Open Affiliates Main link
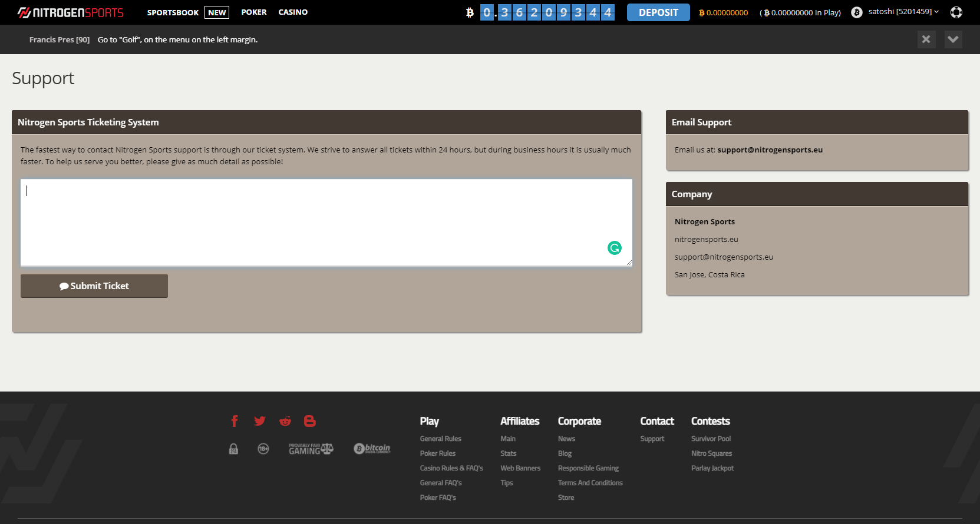Image resolution: width=980 pixels, height=524 pixels. (508, 439)
